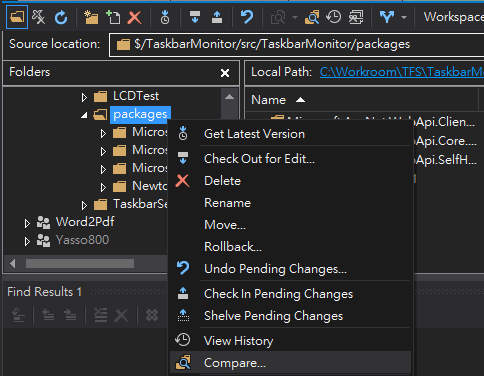Click the red Delete toolbar icon
The width and height of the screenshot is (484, 376).
point(135,17)
